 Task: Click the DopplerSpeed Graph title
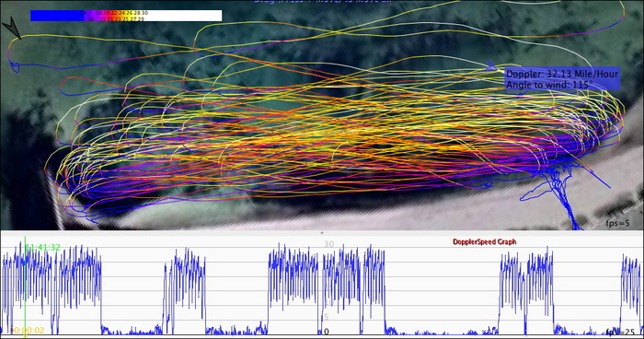484,242
